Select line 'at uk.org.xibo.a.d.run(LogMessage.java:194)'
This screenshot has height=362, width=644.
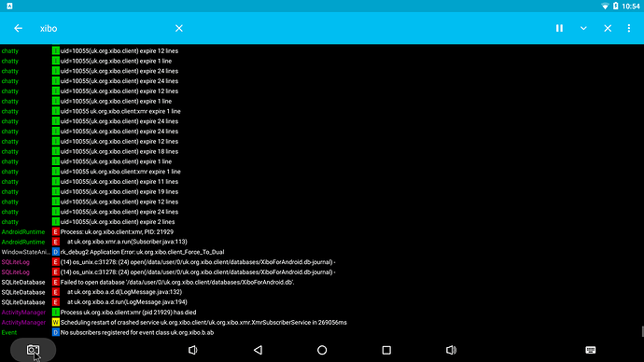pos(127,302)
